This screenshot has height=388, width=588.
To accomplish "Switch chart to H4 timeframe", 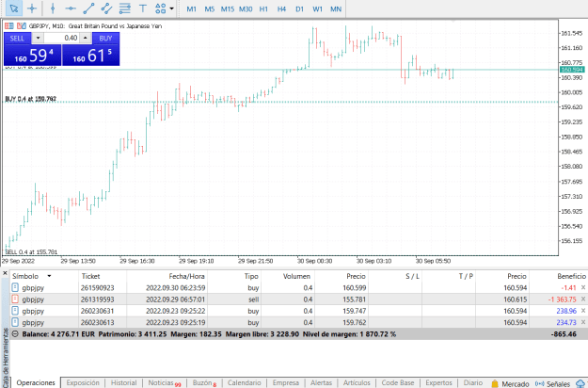I will pos(281,9).
